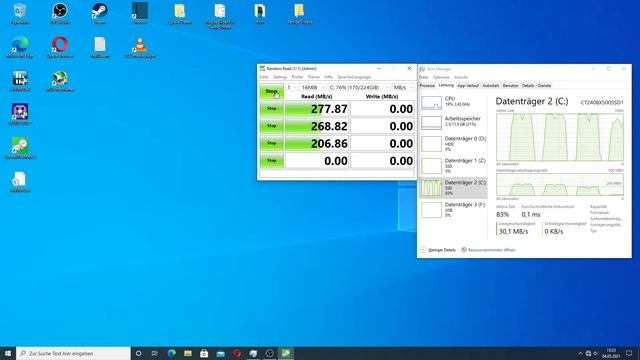Viewport: 640px width, 360px height.
Task: Open the 16MiB test size dropdown
Action: coord(312,87)
